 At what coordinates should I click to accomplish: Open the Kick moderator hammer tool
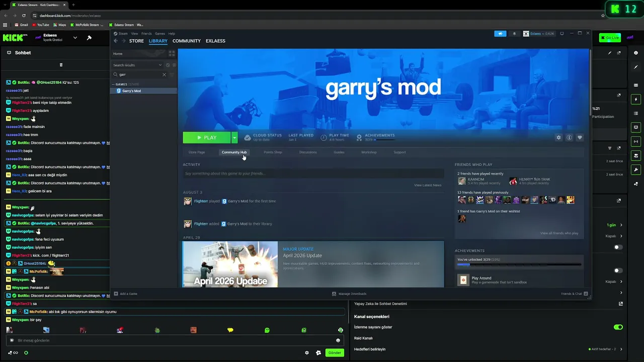point(89,38)
